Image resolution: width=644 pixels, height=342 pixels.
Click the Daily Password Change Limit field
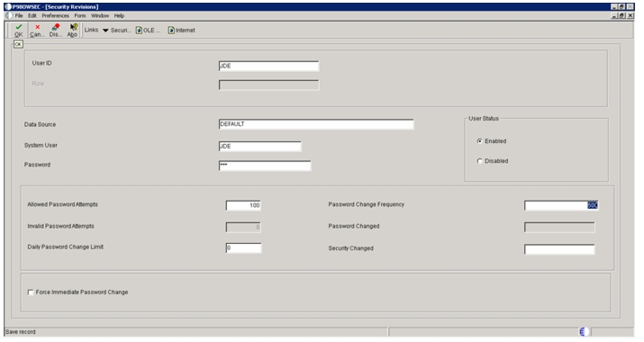(243, 248)
